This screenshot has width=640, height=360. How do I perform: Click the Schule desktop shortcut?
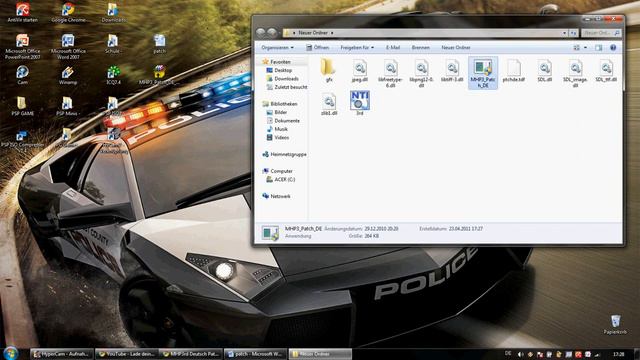(112, 44)
